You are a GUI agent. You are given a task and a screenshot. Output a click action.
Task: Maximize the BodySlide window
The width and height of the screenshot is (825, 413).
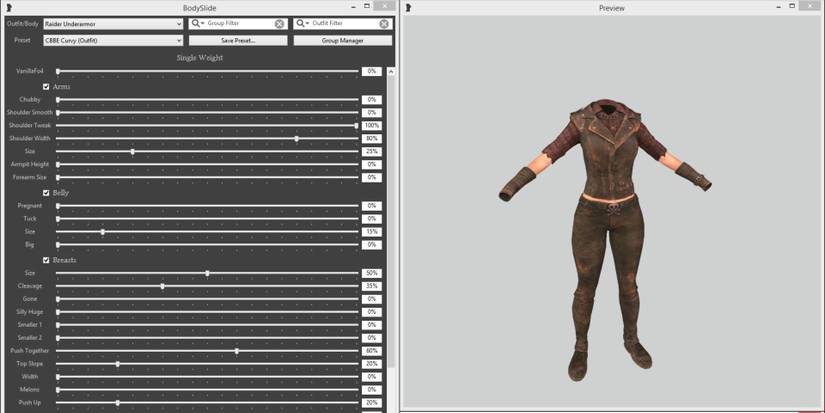(367, 6)
